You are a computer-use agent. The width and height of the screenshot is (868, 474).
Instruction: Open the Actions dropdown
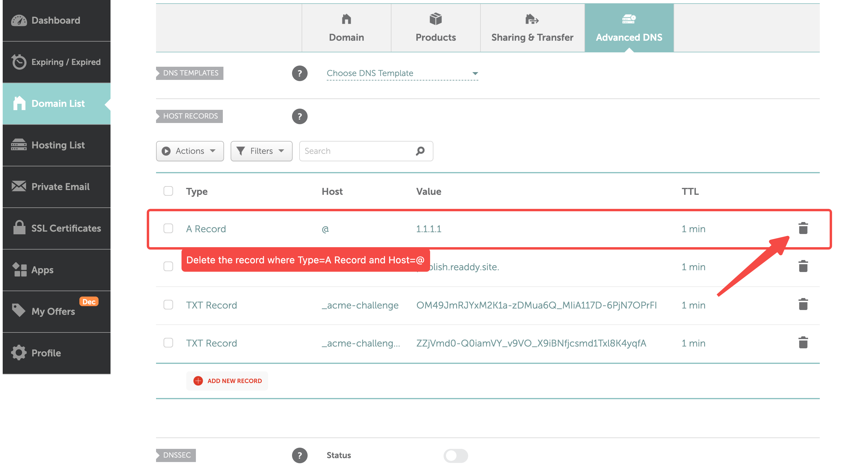pos(190,151)
